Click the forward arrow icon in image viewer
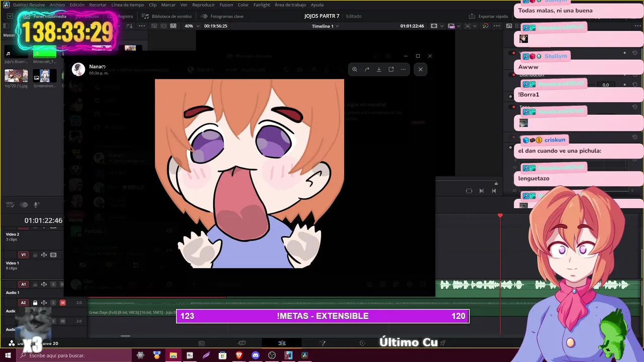This screenshot has width=644, height=362. click(367, 69)
